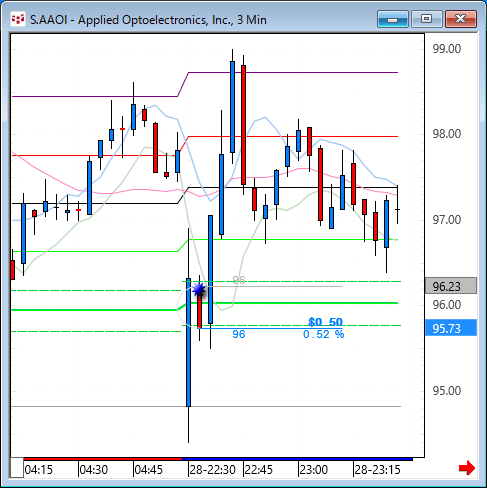
Task: Click the 23:00 time axis marker
Action: tap(313, 470)
